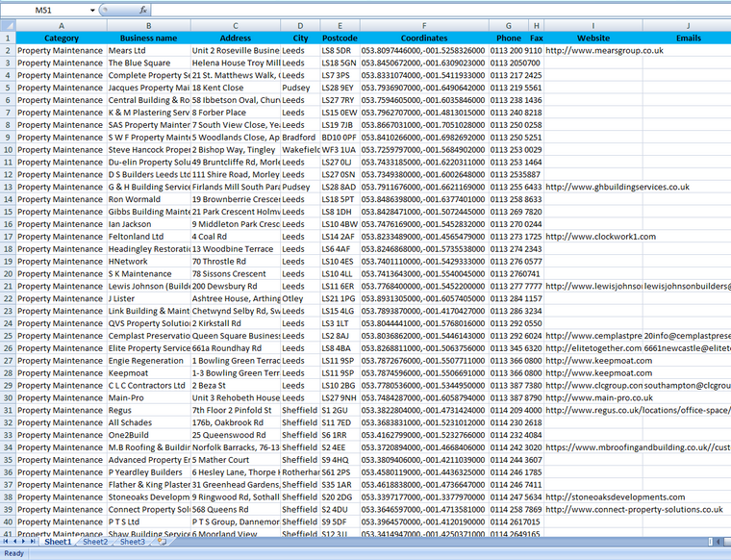Select the Mears Ltd cell
Screen dimensions: 731x560
[149, 50]
